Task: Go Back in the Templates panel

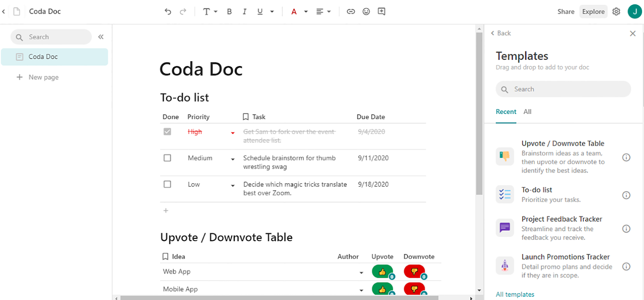Action: tap(501, 33)
